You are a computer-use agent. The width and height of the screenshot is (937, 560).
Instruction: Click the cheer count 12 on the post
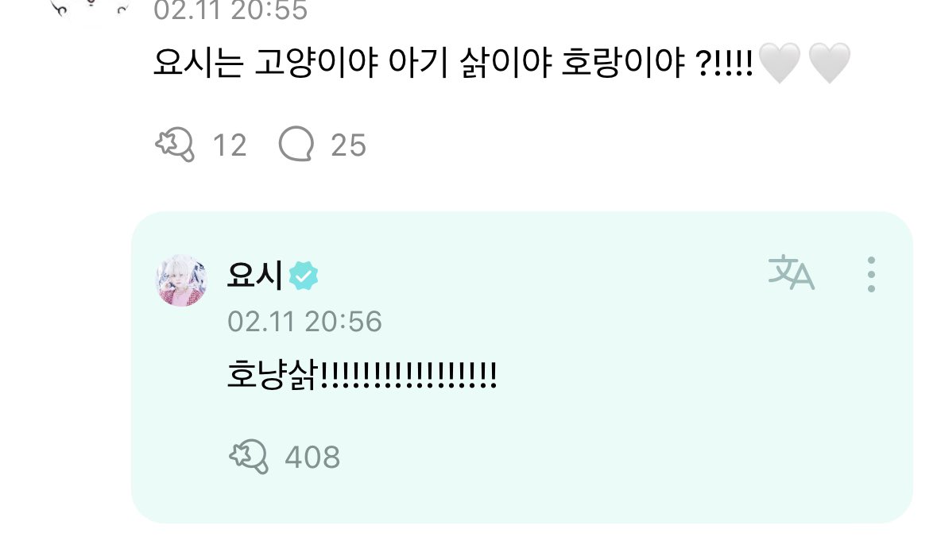230,145
